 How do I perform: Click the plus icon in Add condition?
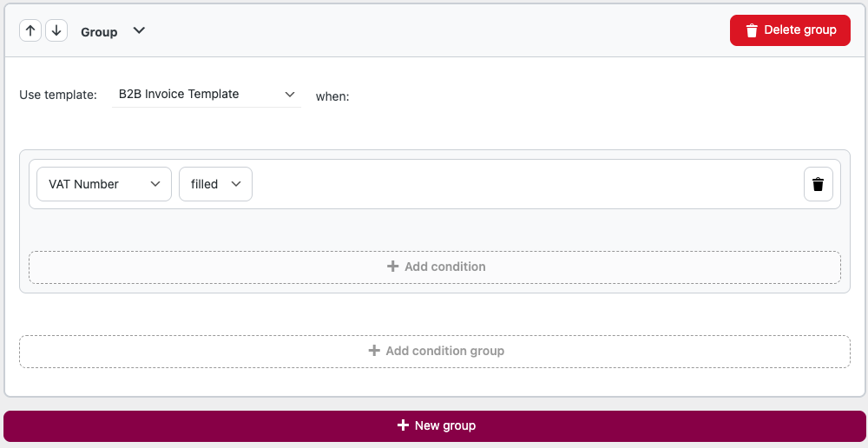pos(392,267)
